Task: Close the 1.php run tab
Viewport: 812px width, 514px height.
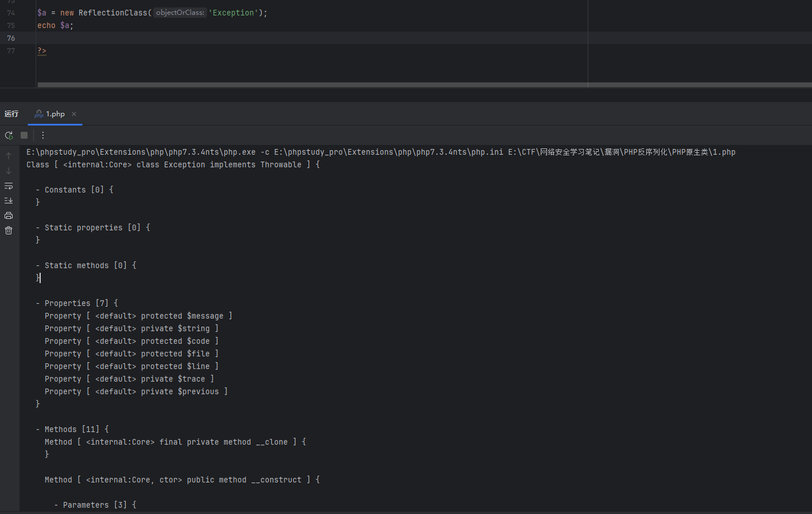Action: click(x=74, y=114)
